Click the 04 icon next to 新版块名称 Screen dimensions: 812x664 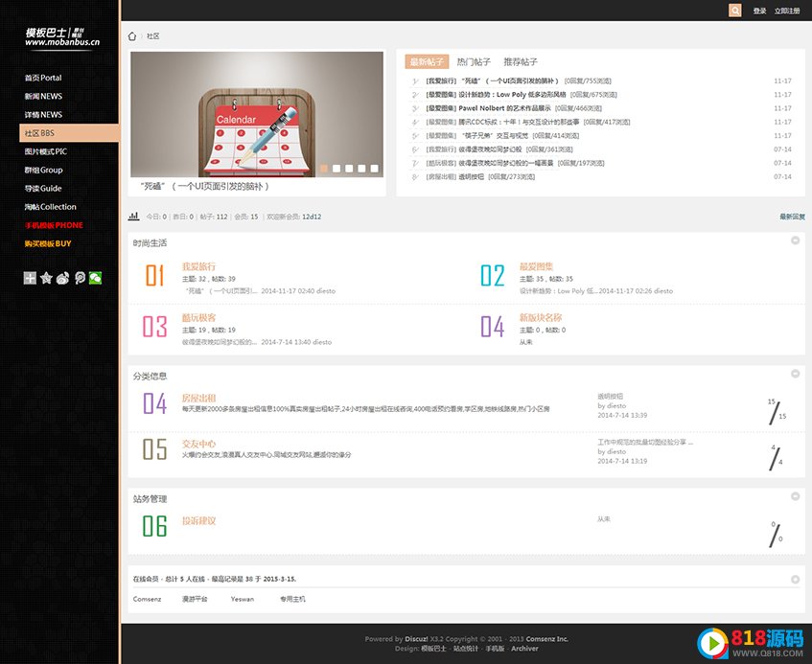coord(492,327)
